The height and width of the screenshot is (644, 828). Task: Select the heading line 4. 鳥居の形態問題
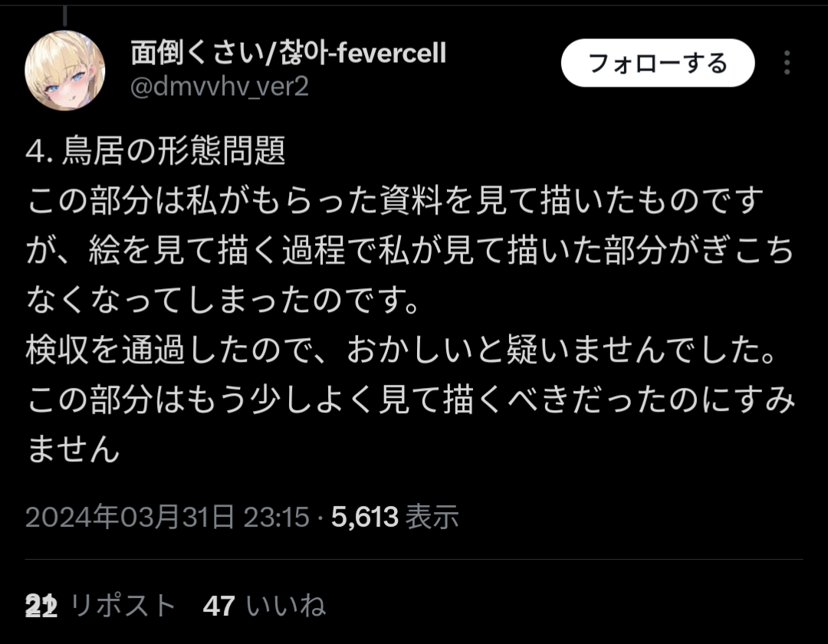tap(155, 150)
